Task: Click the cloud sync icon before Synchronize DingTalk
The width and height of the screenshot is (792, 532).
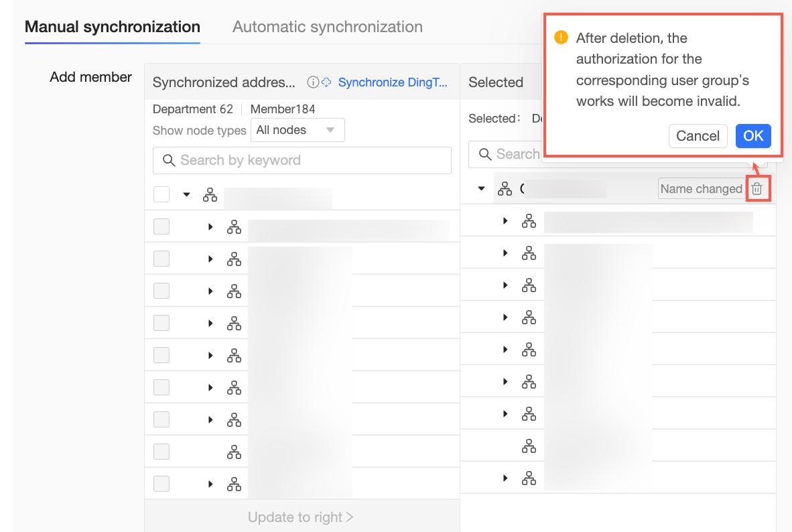Action: 327,82
